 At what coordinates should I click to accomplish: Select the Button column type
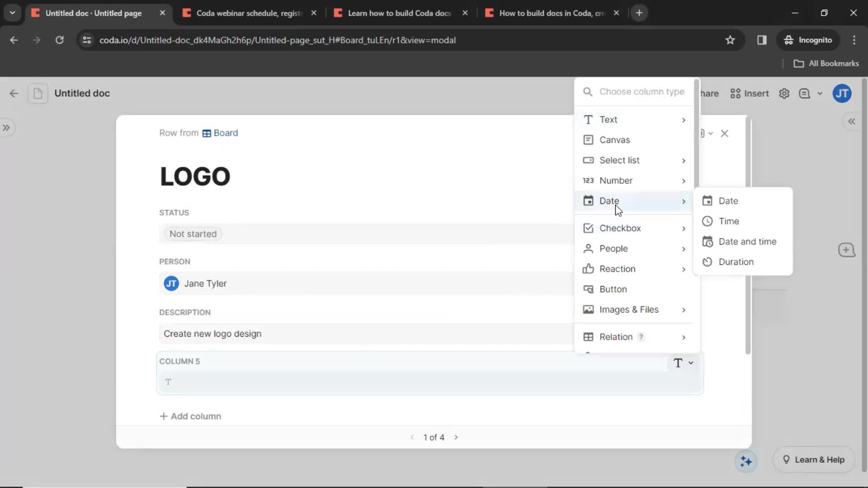pos(613,289)
